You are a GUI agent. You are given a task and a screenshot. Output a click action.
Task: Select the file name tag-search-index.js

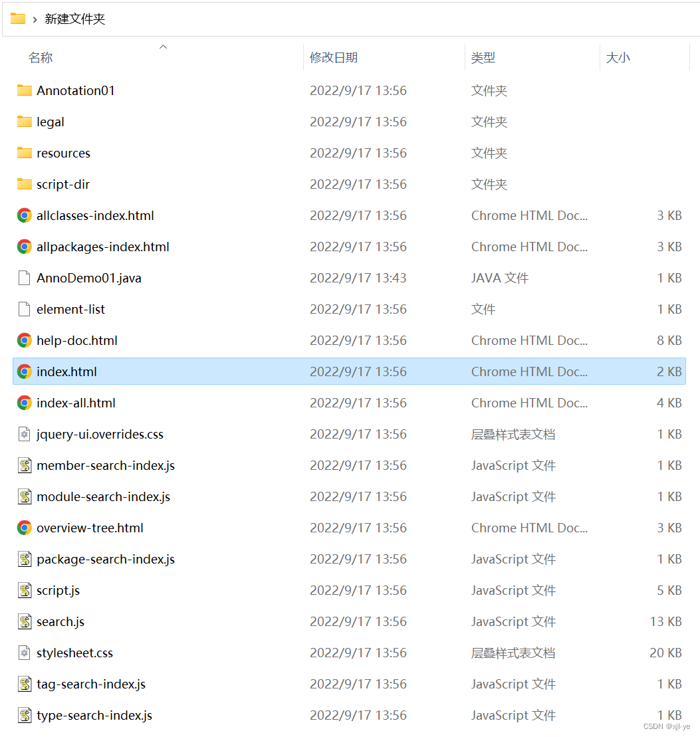[91, 684]
